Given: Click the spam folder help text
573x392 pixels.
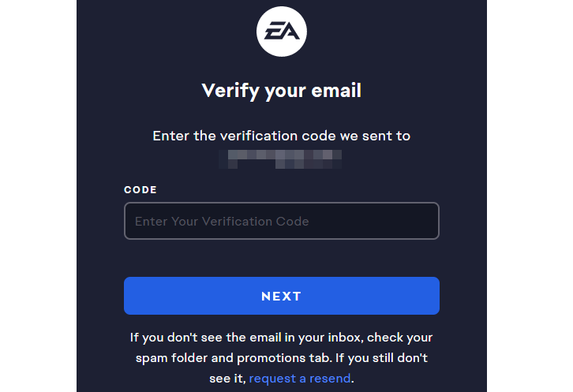Looking at the screenshot, I should (x=282, y=338).
